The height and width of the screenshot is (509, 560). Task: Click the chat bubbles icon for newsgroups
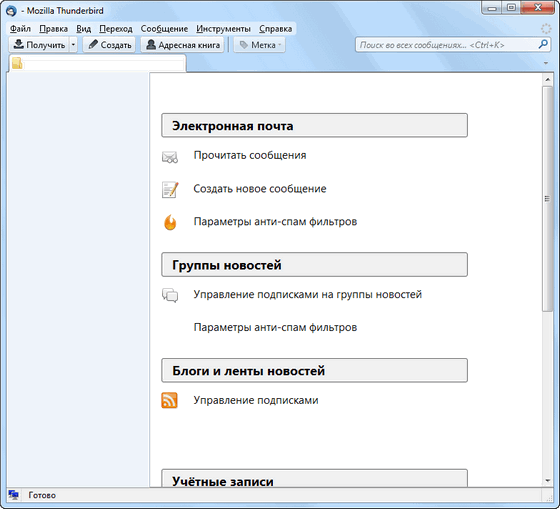170,295
